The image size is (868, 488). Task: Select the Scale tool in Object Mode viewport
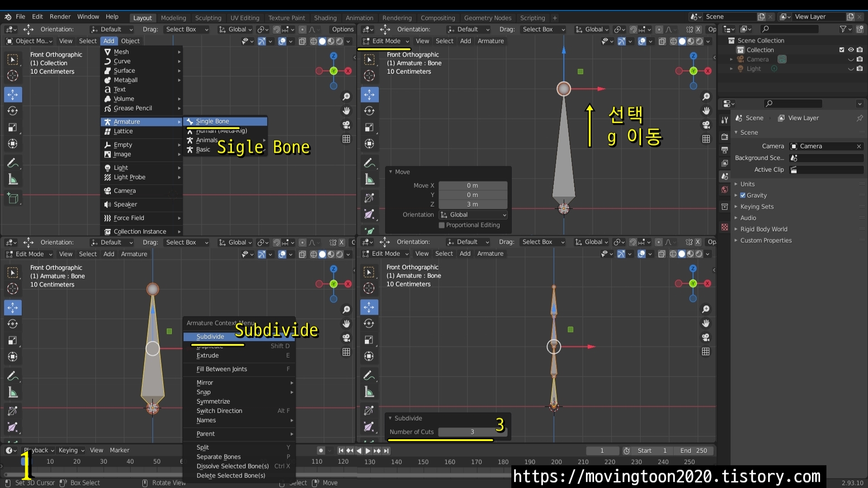pyautogui.click(x=13, y=127)
